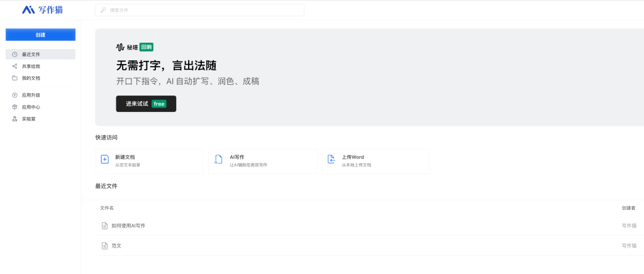Click the banner subtitle 开口下指令，AI 自动扩写、润色、成稿
Viewport: 644px width, 274px height.
[187, 81]
